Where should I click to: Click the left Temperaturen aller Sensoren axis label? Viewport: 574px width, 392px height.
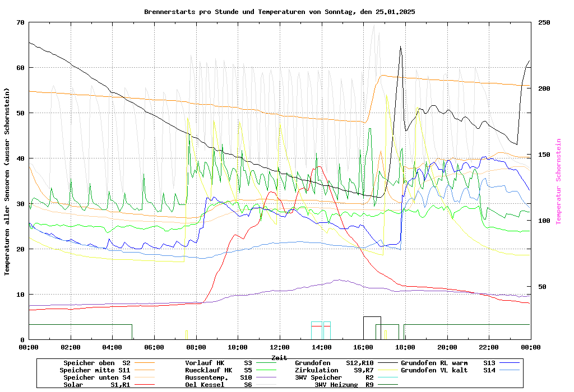point(7,181)
